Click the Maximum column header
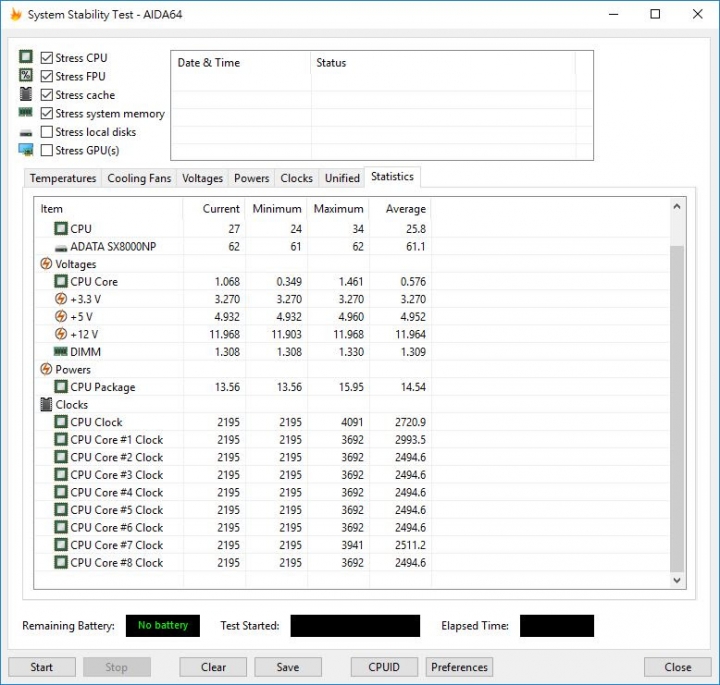Screen dimensions: 720x685 (x=338, y=209)
